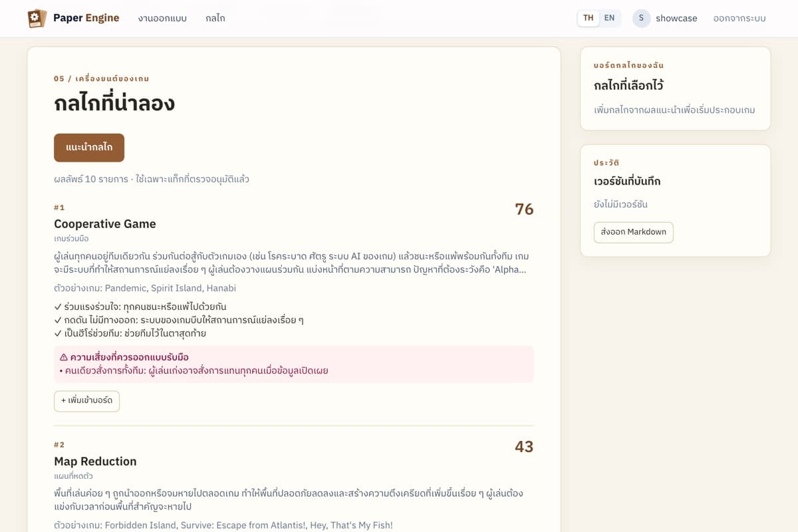Click the ส่งออก Markdown button
Viewport: 798px width, 532px height.
click(x=634, y=232)
